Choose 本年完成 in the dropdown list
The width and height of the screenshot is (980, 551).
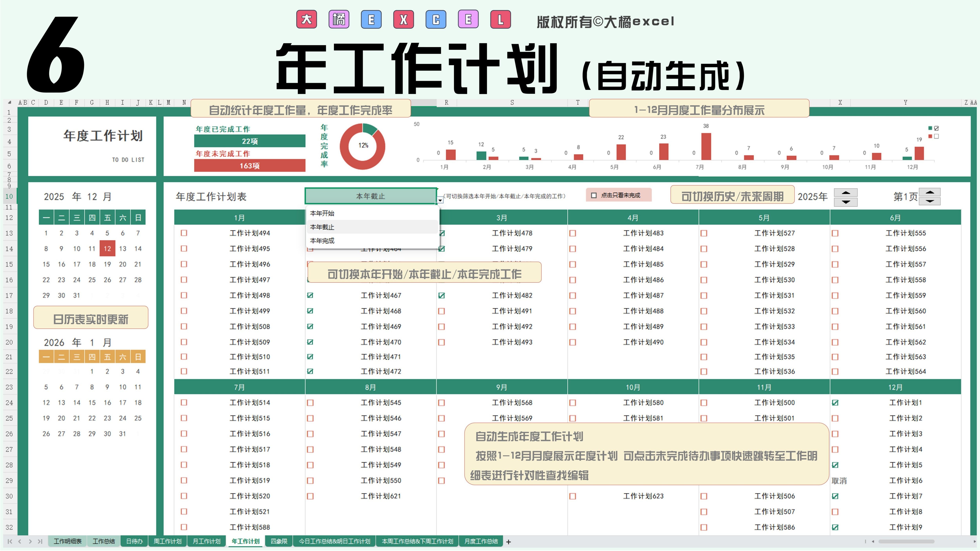(322, 241)
